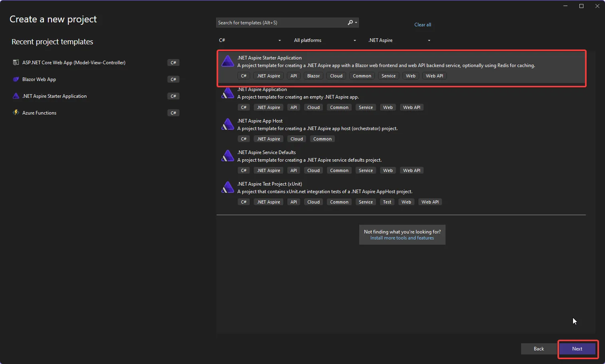Click the Web API tag on Service Defaults template
This screenshot has width=605, height=364.
(412, 170)
